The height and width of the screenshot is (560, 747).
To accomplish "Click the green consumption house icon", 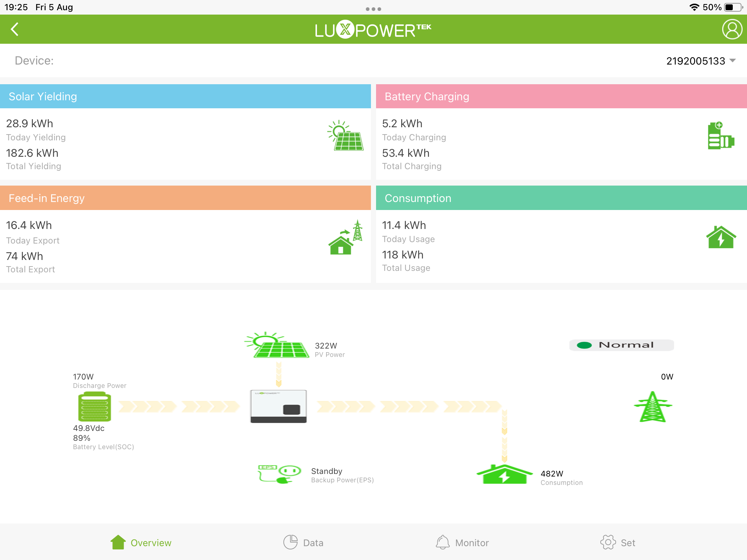I will coord(721,237).
